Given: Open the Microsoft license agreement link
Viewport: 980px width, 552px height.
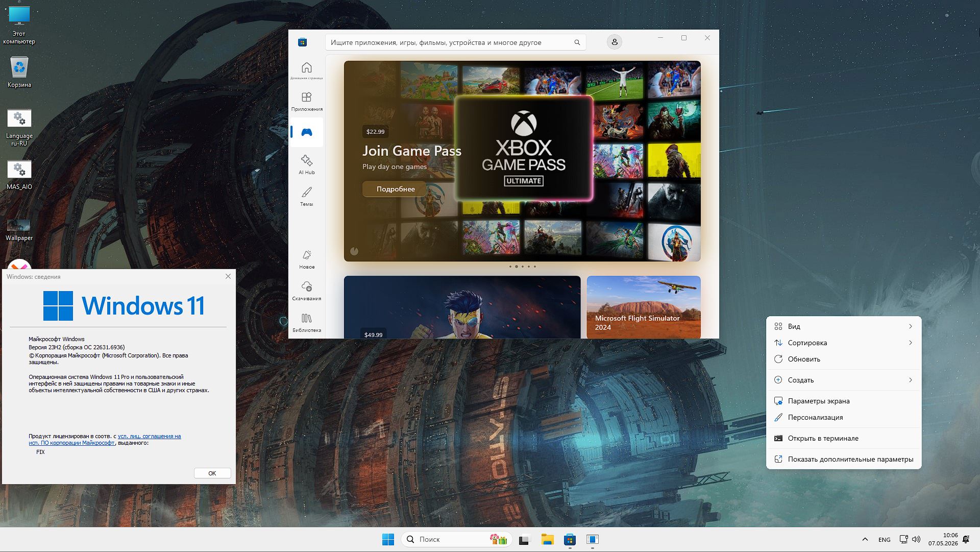Looking at the screenshot, I should click(105, 439).
